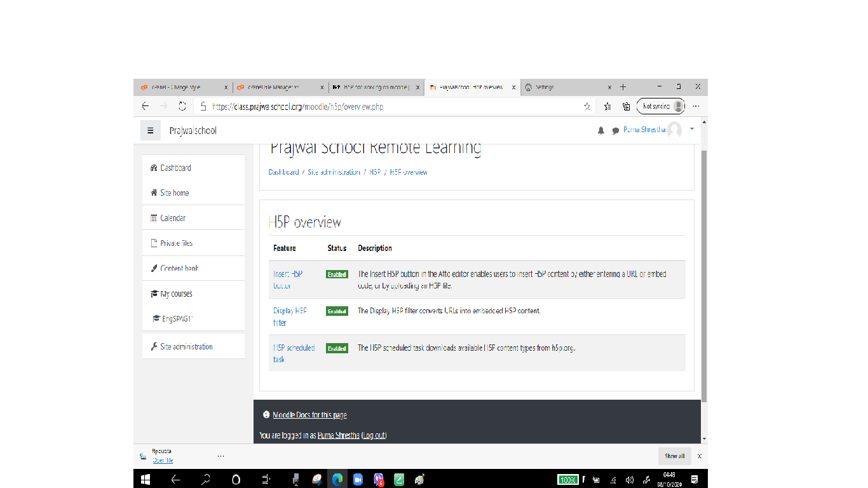Open Site home in the side navigation
The width and height of the screenshot is (868, 488).
point(193,193)
